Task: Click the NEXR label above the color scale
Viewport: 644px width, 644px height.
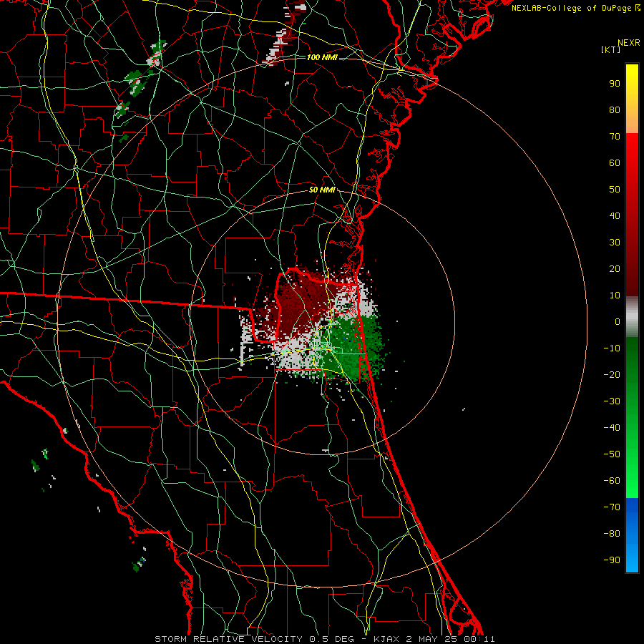Action: click(x=629, y=43)
